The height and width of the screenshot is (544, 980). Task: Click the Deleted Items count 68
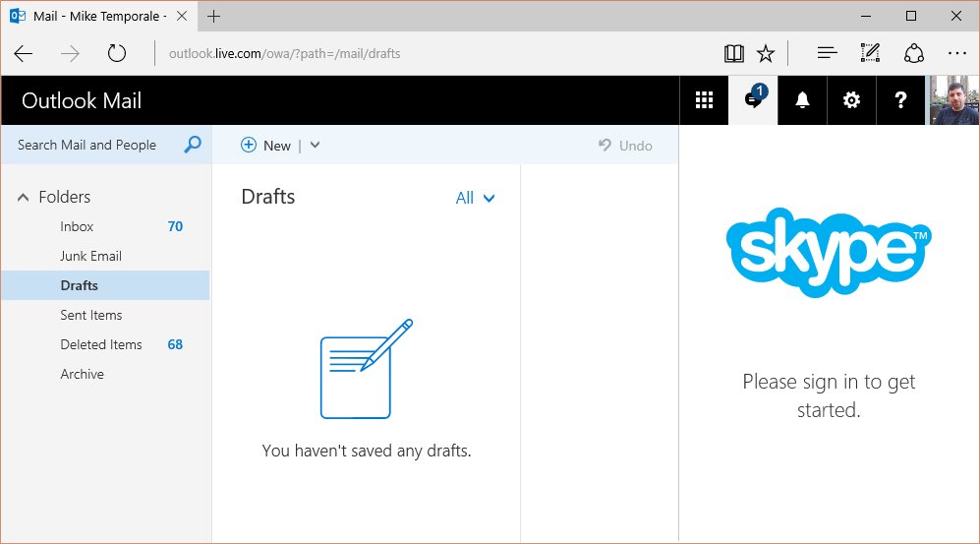coord(175,344)
